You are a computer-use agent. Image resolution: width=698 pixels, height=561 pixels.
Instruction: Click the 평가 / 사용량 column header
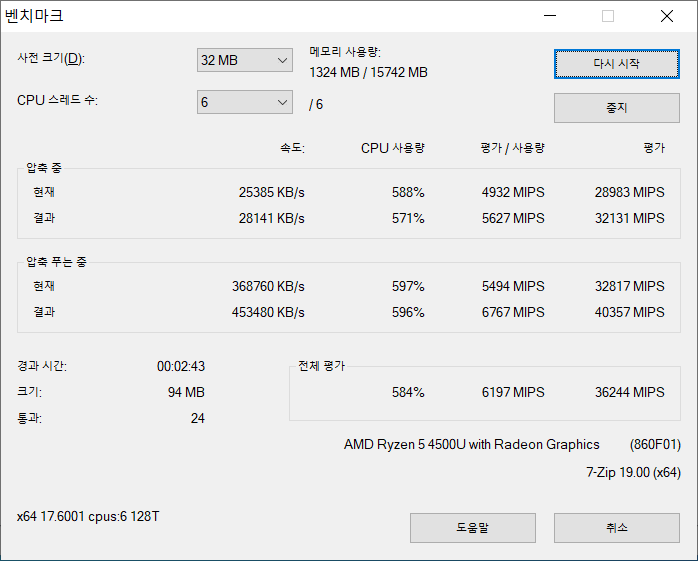tap(512, 148)
